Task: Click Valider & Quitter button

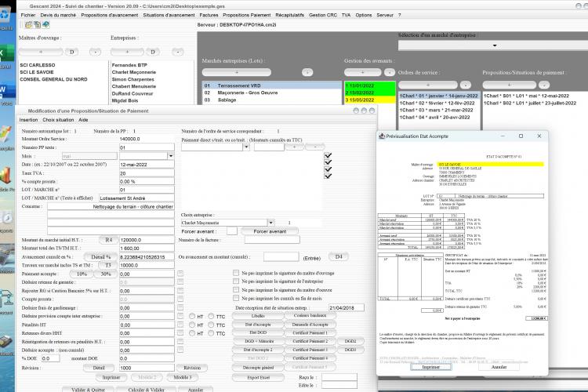Action: pos(88,390)
